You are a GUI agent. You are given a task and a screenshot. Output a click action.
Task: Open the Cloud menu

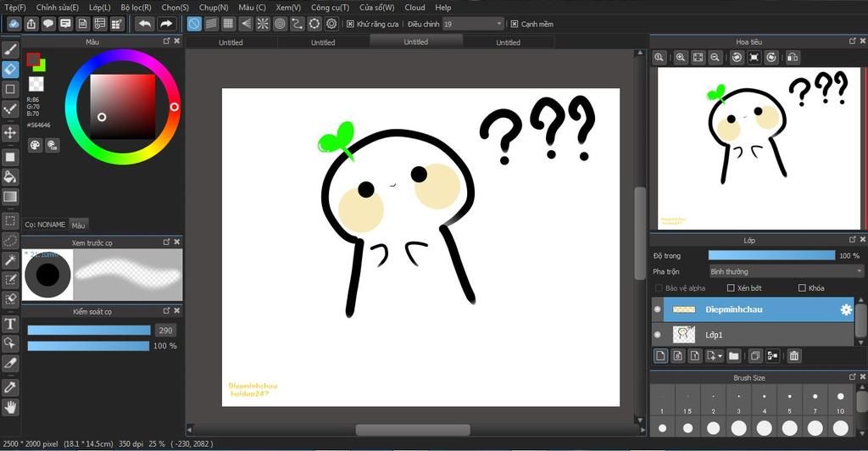pyautogui.click(x=415, y=7)
